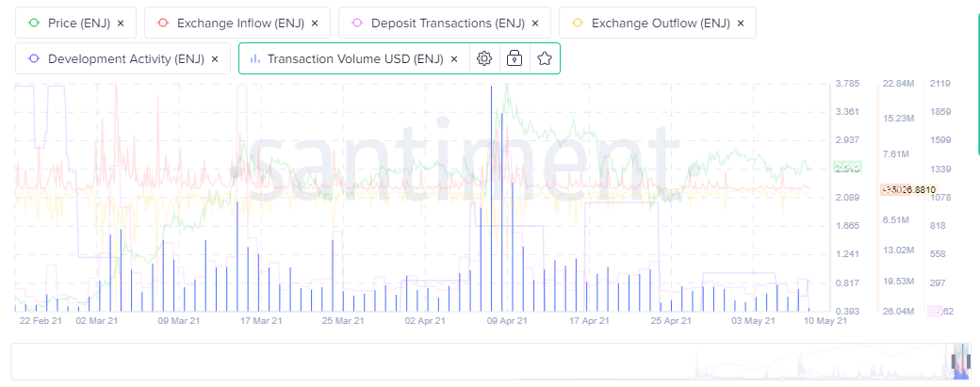
Task: Click the '09 Apr 21' date label
Action: click(507, 321)
